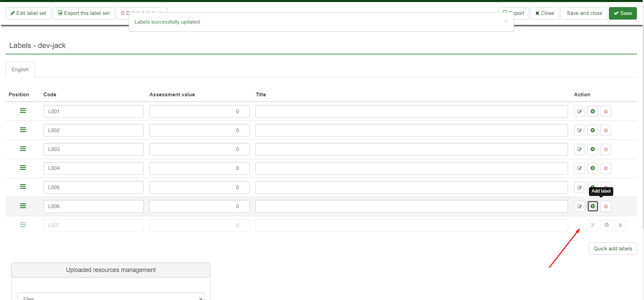Add a label after row L003
644x300 pixels.
[x=593, y=149]
